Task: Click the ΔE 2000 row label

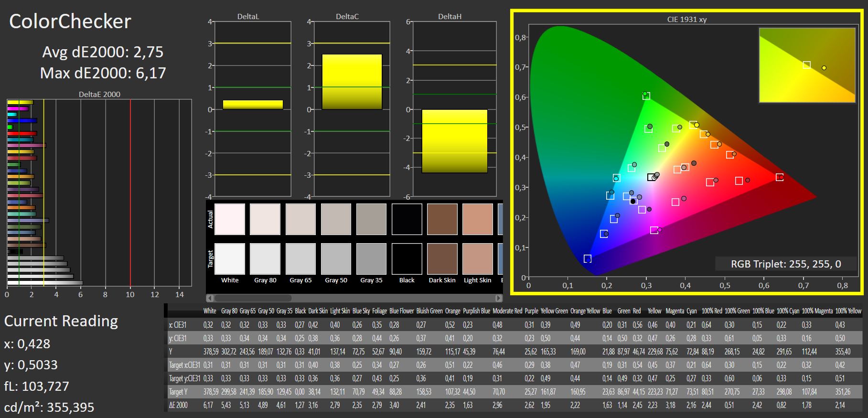Action: click(x=178, y=405)
